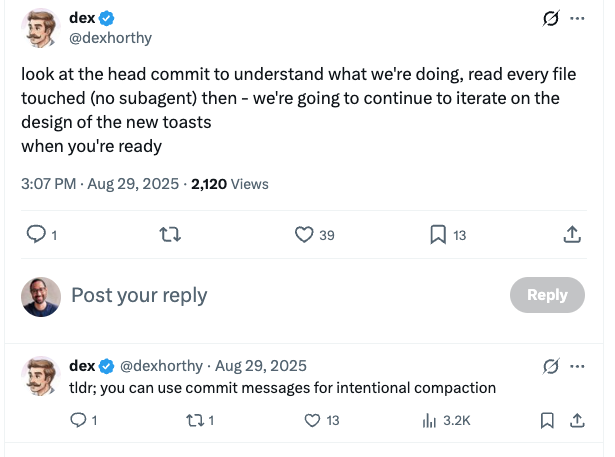Repost the main dex tweet

pyautogui.click(x=170, y=235)
